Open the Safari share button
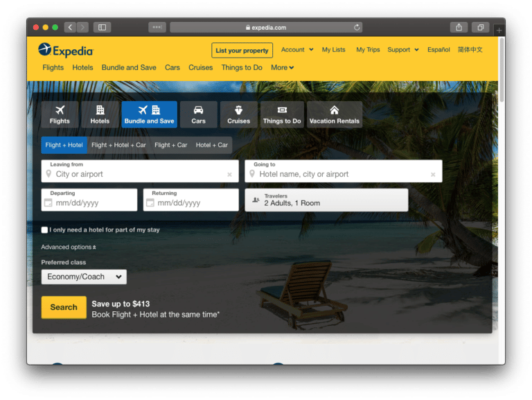This screenshot has height=400, width=532. pyautogui.click(x=459, y=27)
